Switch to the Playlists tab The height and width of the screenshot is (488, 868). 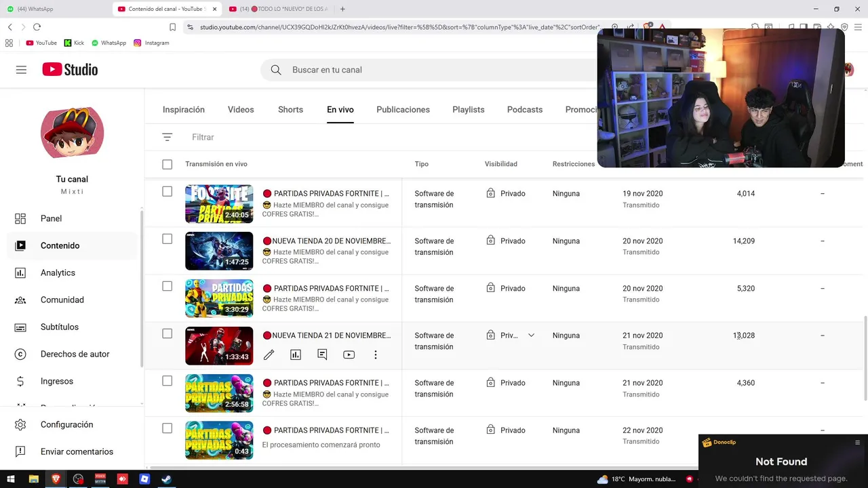pos(469,109)
